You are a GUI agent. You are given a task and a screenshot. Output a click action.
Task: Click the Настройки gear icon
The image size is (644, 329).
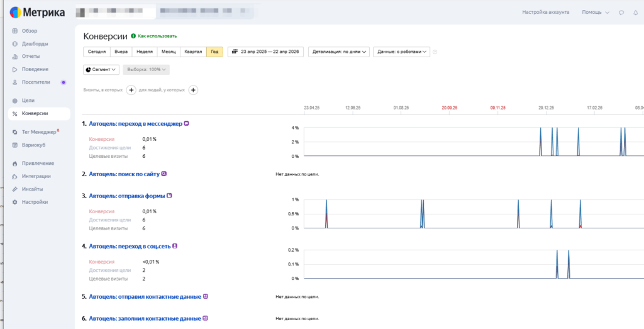15,202
